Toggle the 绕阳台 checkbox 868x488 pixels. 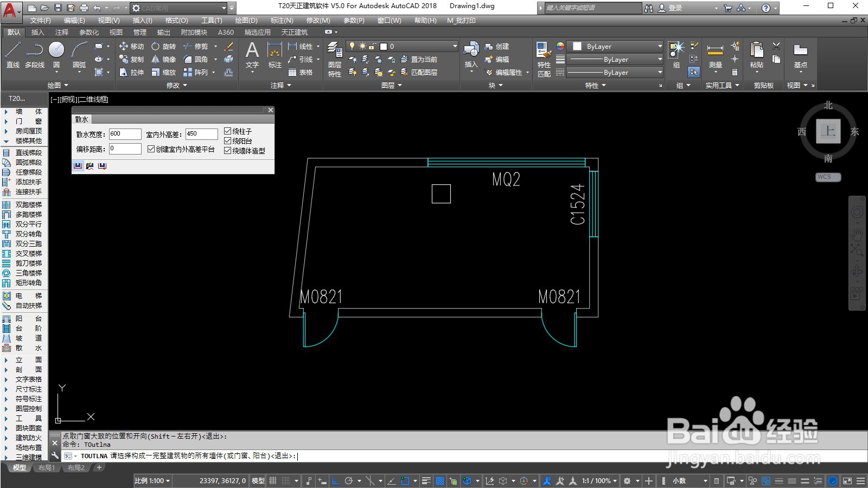(x=227, y=140)
